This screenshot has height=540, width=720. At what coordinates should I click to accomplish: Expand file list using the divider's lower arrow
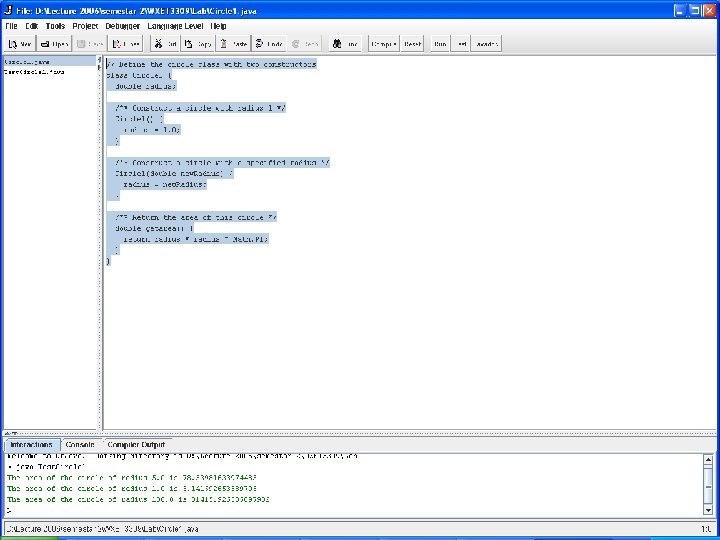tap(100, 67)
